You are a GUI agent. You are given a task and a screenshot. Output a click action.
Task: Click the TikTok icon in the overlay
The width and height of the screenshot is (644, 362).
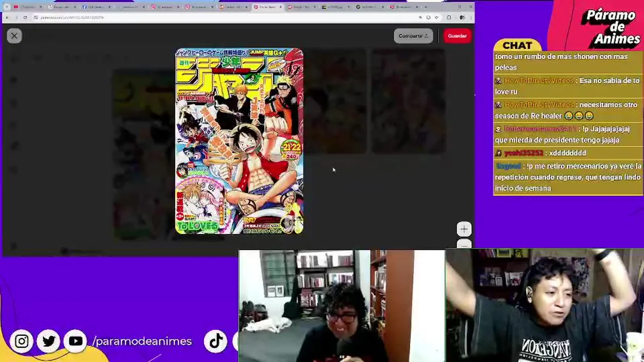[x=216, y=341]
